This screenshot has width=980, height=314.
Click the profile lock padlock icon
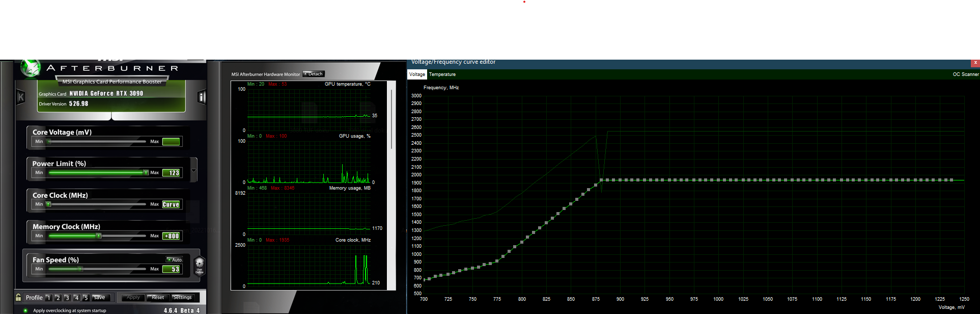click(x=18, y=297)
